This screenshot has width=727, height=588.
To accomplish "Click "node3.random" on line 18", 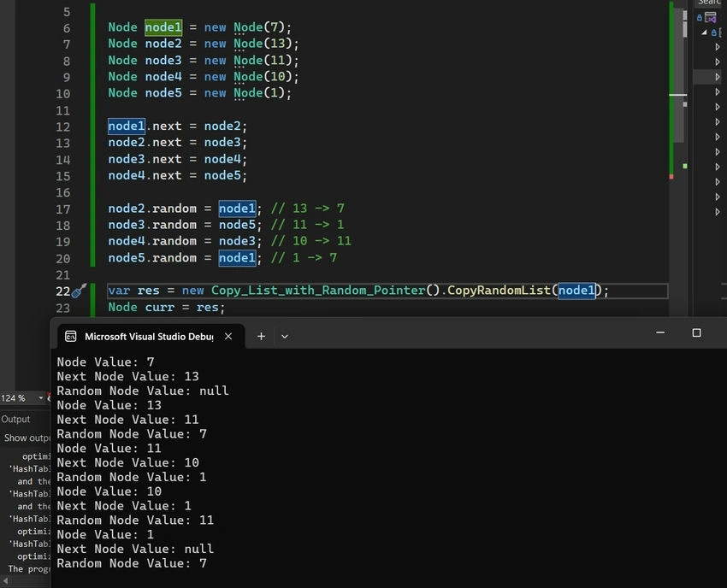I will pos(152,225).
